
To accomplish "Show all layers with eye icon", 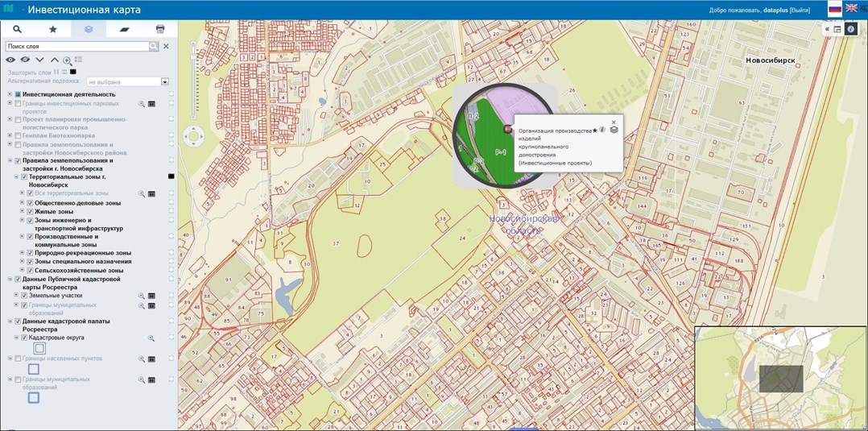I will tap(10, 60).
